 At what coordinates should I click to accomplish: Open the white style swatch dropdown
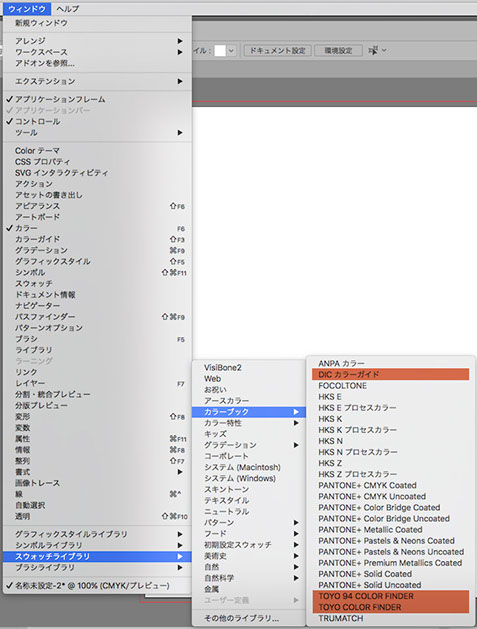tap(225, 51)
